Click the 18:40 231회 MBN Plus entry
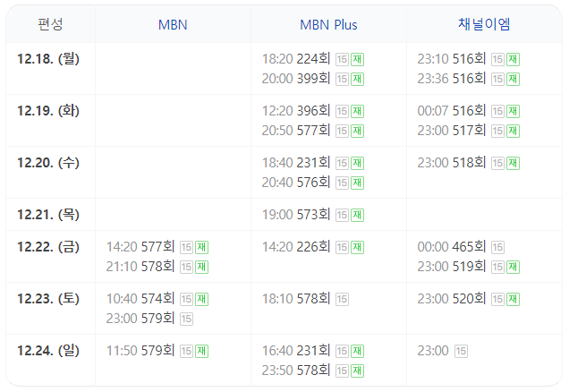The height and width of the screenshot is (392, 569). (x=313, y=163)
